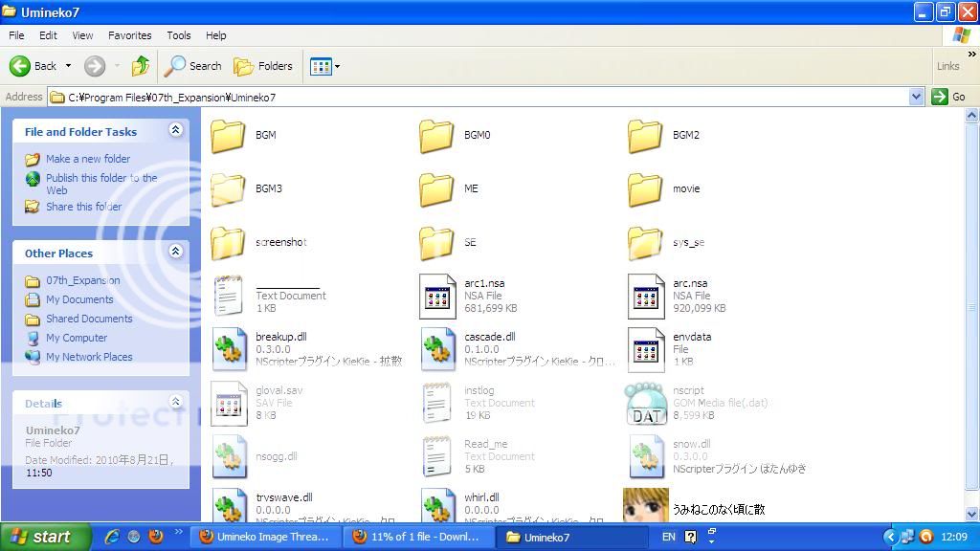Open My Network Places link
This screenshot has width=980, height=551.
[89, 357]
